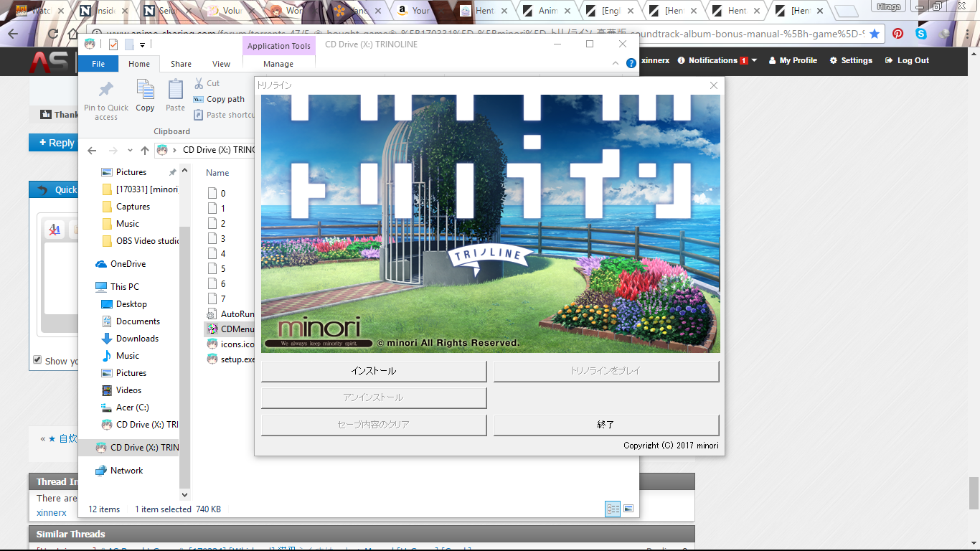Open the Manage tab under Application Tools
Viewport: 980px width, 551px height.
coord(278,64)
